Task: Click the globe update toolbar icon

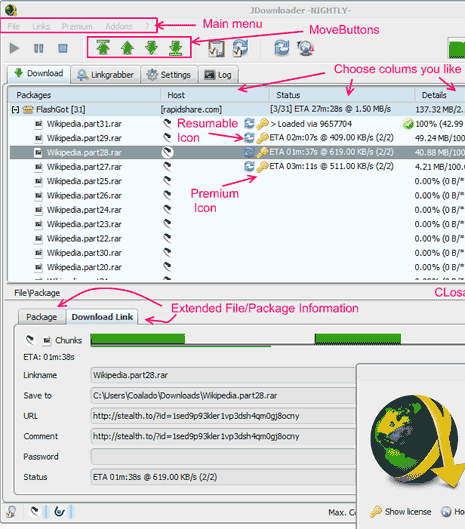Action: (306, 48)
